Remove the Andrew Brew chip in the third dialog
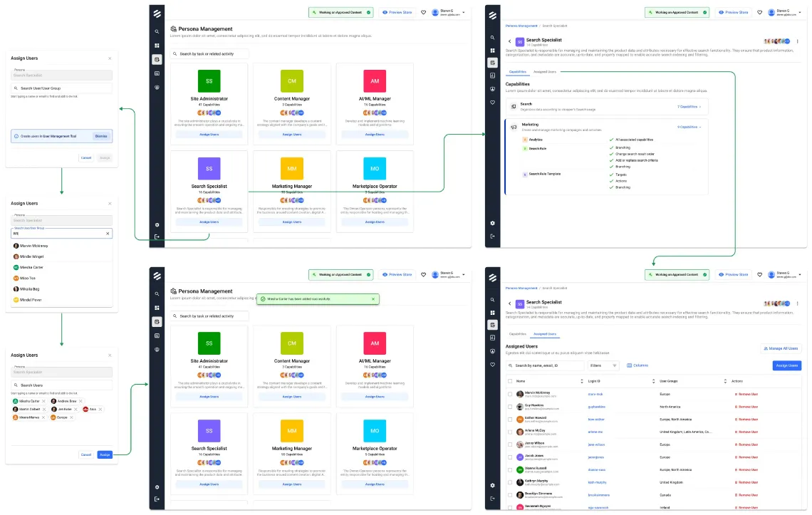Image resolution: width=812 pixels, height=515 pixels. pyautogui.click(x=80, y=401)
